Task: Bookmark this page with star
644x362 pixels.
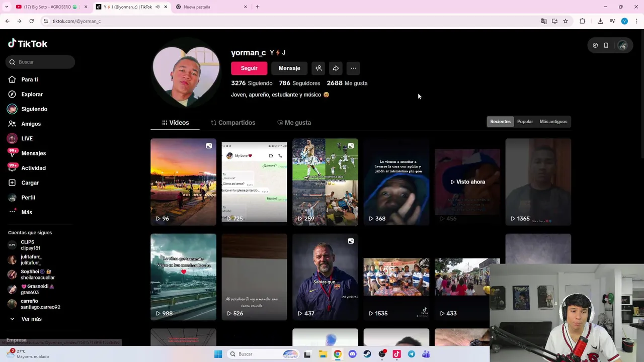Action: click(x=566, y=21)
